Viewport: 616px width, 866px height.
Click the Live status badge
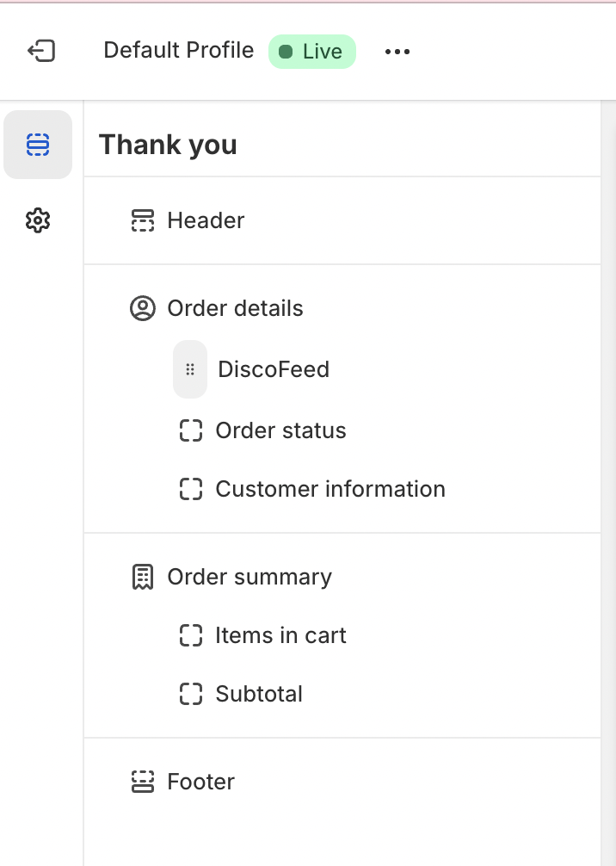pos(311,52)
